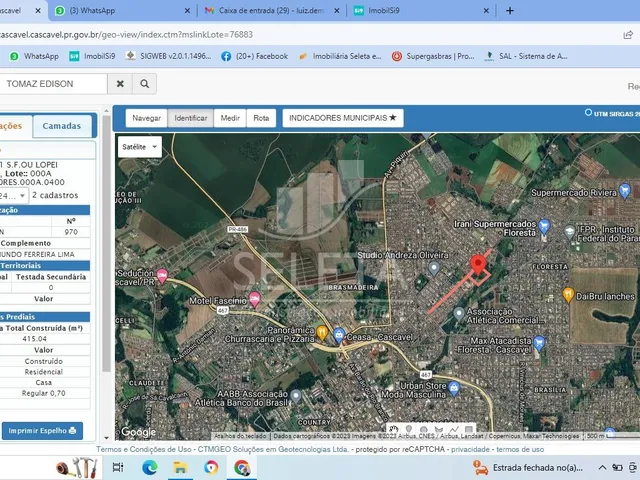Select the Navegar map mode
The width and height of the screenshot is (640, 480).
click(146, 118)
